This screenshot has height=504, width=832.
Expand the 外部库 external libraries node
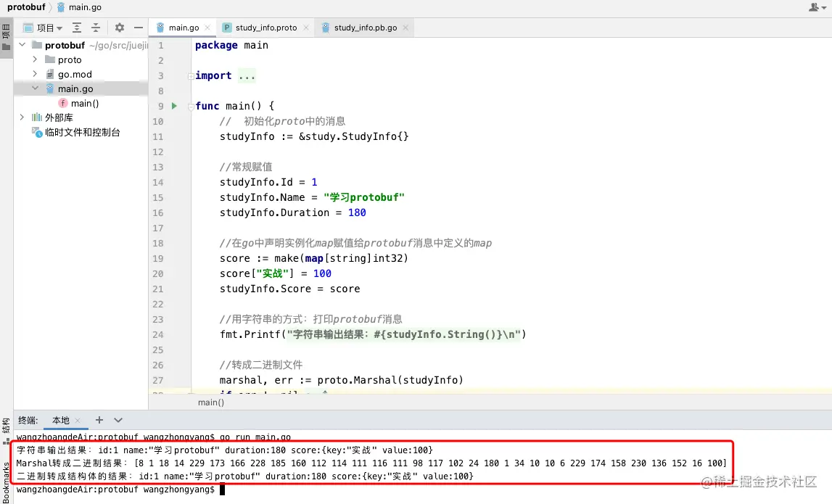[x=22, y=117]
